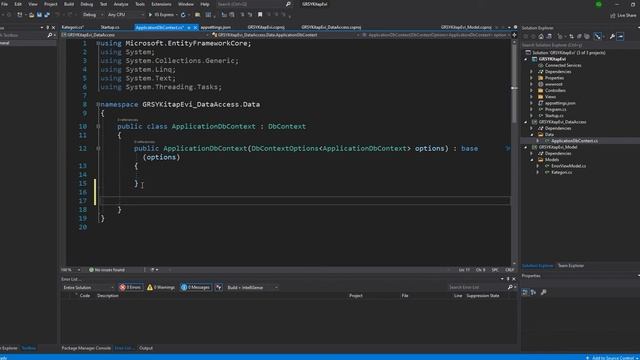Click the Alphabetical sort icon in the Properties panel
This screenshot has height=360, width=640.
pyautogui.click(x=533, y=292)
